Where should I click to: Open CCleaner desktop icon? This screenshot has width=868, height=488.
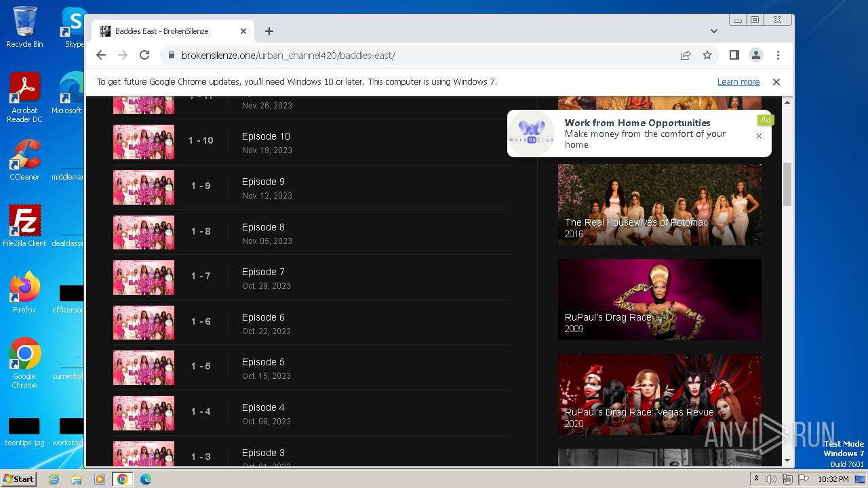coord(24,160)
